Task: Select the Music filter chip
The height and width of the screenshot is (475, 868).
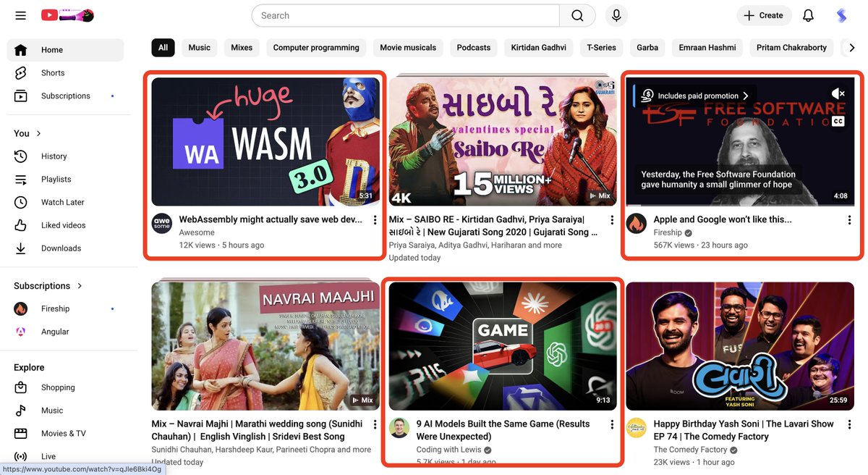Action: [200, 48]
